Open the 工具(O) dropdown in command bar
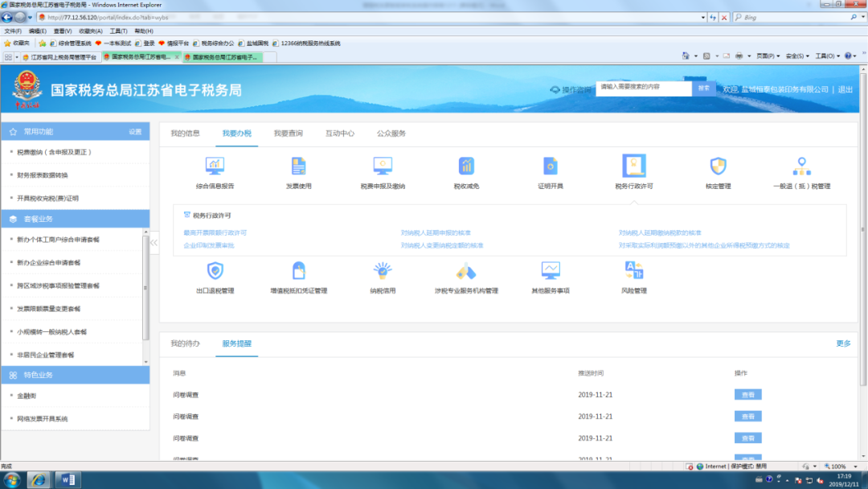 point(827,56)
